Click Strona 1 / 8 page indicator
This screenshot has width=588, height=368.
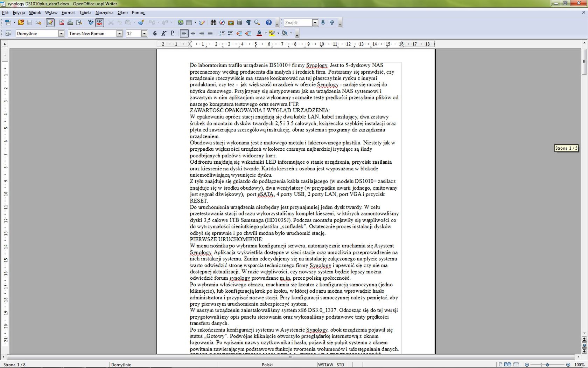click(x=14, y=364)
